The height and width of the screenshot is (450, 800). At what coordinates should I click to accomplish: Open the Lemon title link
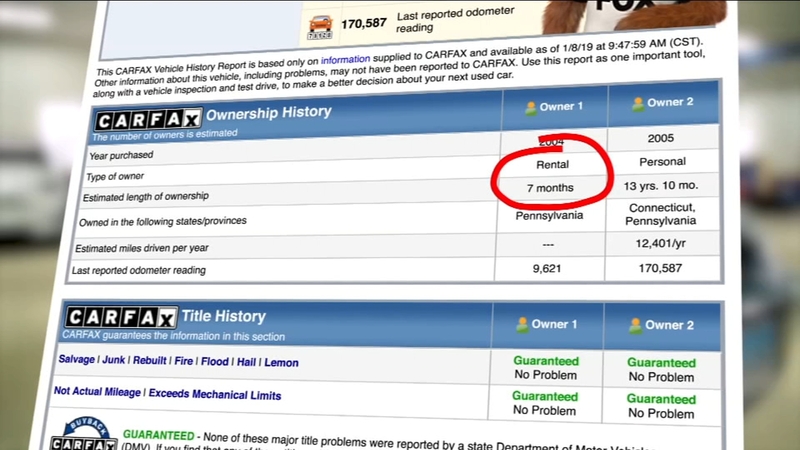(x=281, y=362)
